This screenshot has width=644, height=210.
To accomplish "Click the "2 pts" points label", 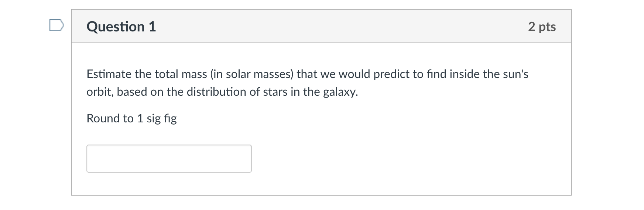I will [x=542, y=27].
